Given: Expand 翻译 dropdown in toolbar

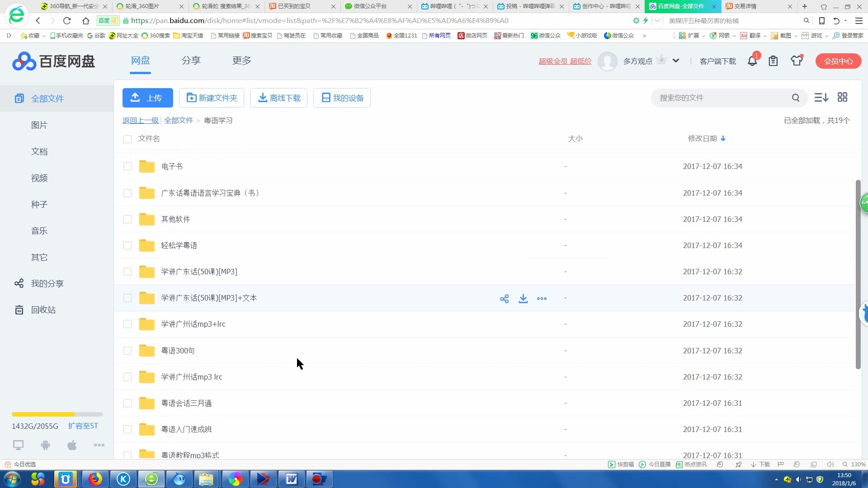Looking at the screenshot, I should click(x=765, y=36).
